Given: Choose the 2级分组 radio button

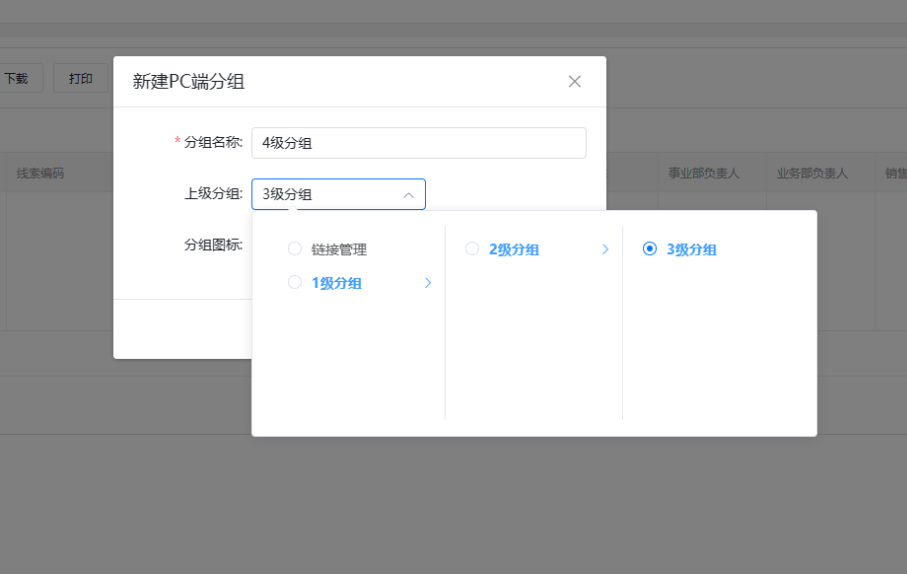Looking at the screenshot, I should pyautogui.click(x=472, y=249).
